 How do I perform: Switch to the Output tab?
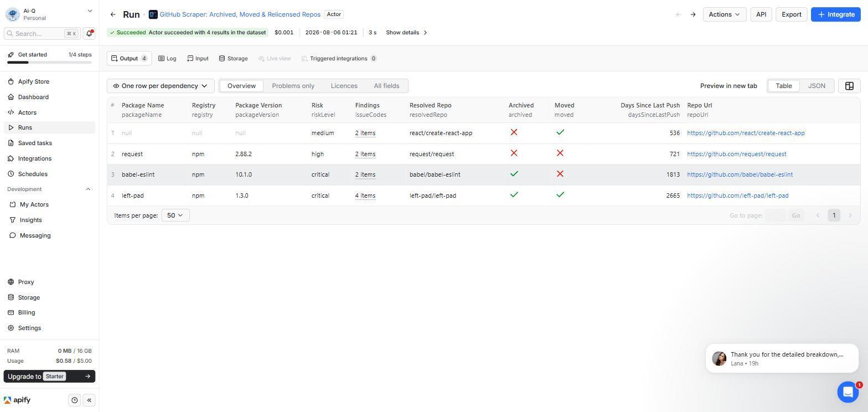click(x=129, y=58)
